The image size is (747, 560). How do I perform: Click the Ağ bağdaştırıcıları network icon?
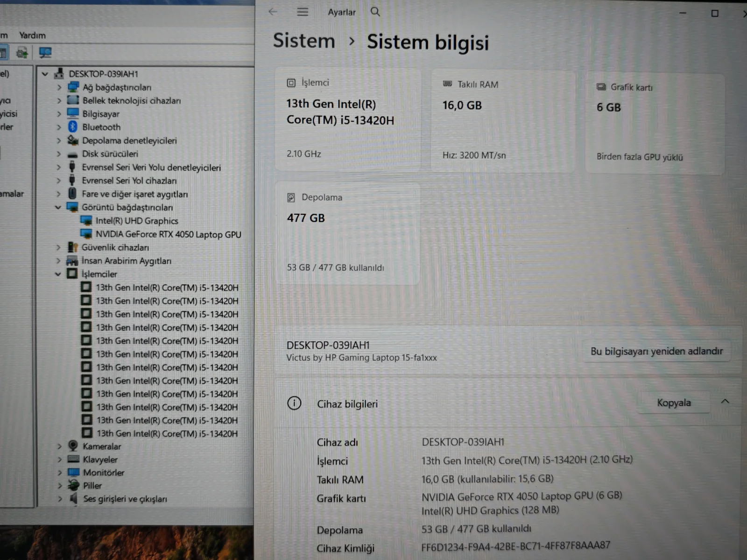(x=73, y=87)
